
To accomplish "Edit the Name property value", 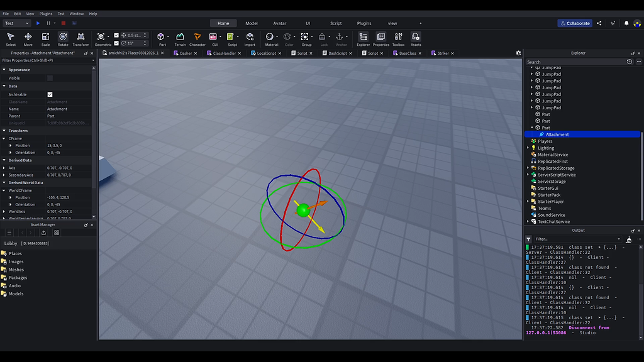I will click(69, 109).
